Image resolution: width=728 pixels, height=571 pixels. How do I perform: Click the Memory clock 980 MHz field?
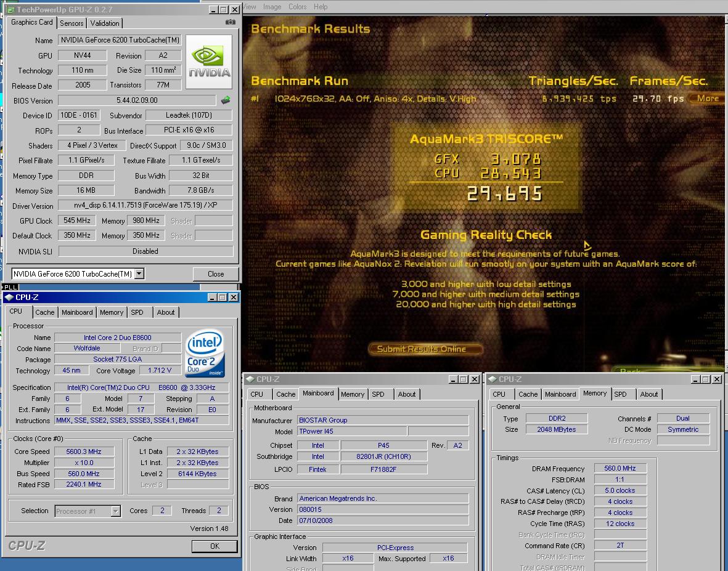[146, 221]
